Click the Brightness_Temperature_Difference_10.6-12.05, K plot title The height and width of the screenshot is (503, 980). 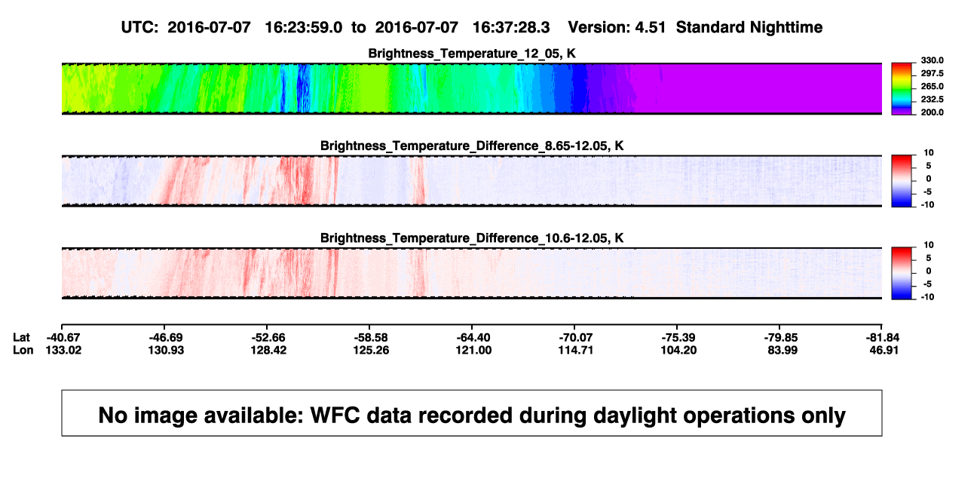pos(472,238)
